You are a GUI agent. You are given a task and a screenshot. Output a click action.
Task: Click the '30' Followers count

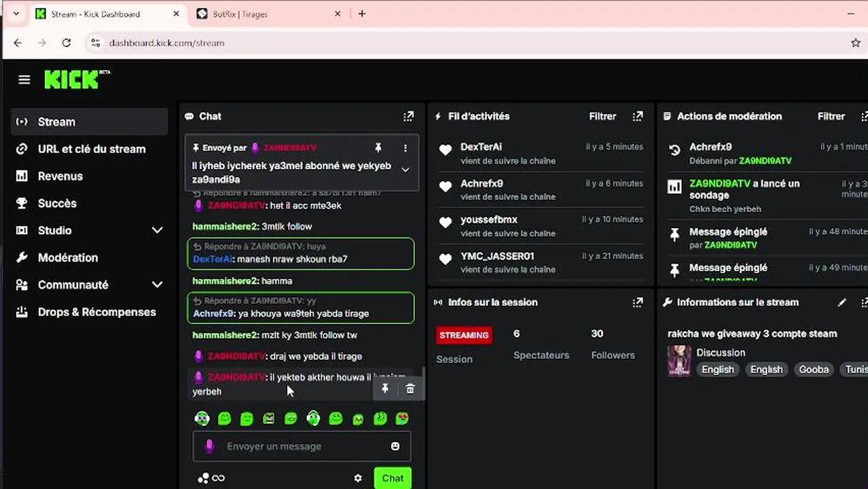pos(597,333)
